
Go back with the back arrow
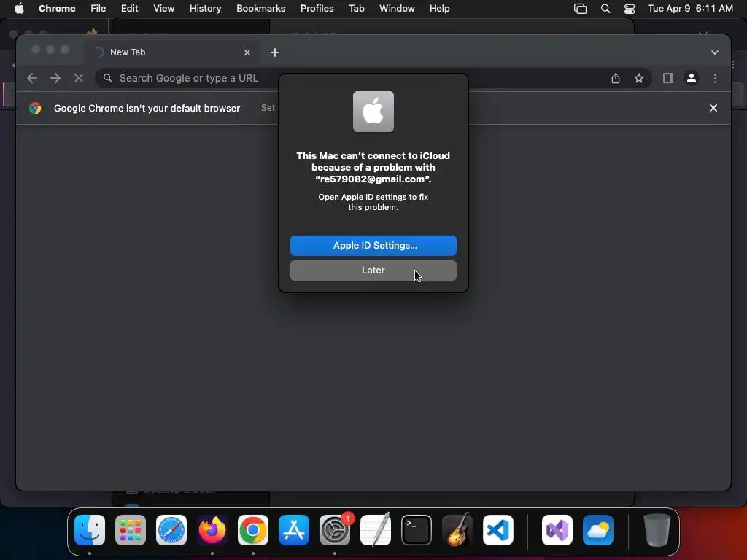(x=32, y=78)
